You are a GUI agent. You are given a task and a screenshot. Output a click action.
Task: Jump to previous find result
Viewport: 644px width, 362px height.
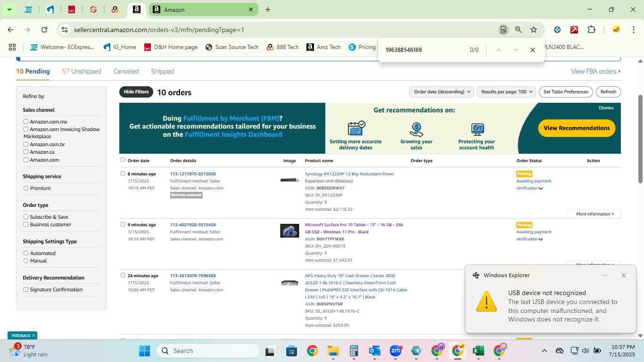(x=499, y=50)
